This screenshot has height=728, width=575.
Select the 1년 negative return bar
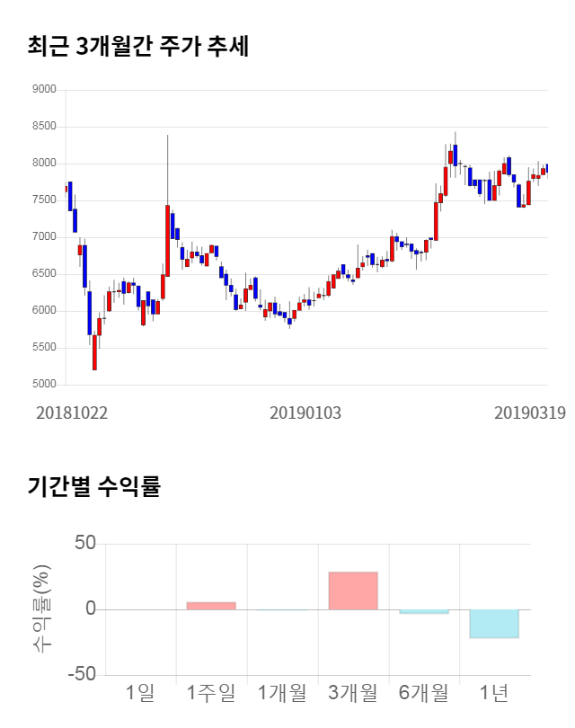[x=494, y=623]
